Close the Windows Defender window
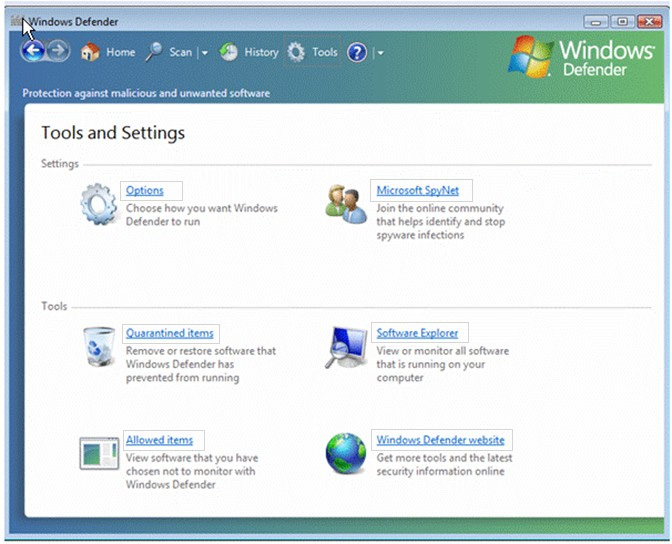 click(650, 21)
